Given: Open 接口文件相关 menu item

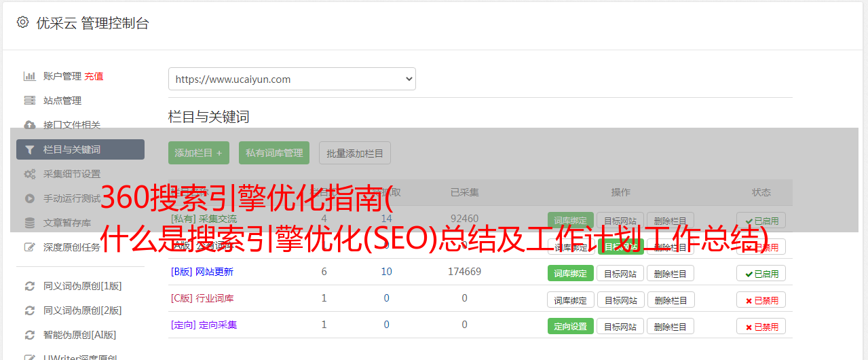Looking at the screenshot, I should point(72,125).
